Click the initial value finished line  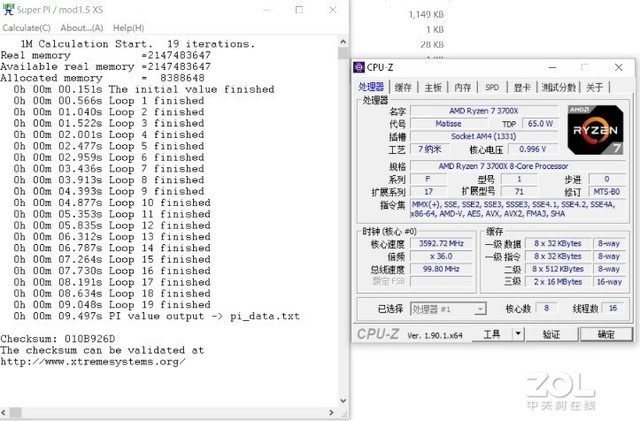pyautogui.click(x=144, y=89)
